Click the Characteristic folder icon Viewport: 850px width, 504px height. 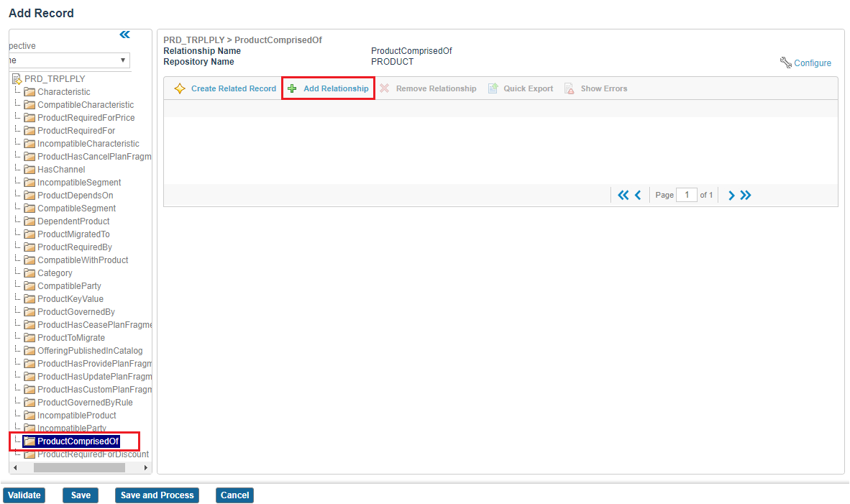[x=29, y=91]
